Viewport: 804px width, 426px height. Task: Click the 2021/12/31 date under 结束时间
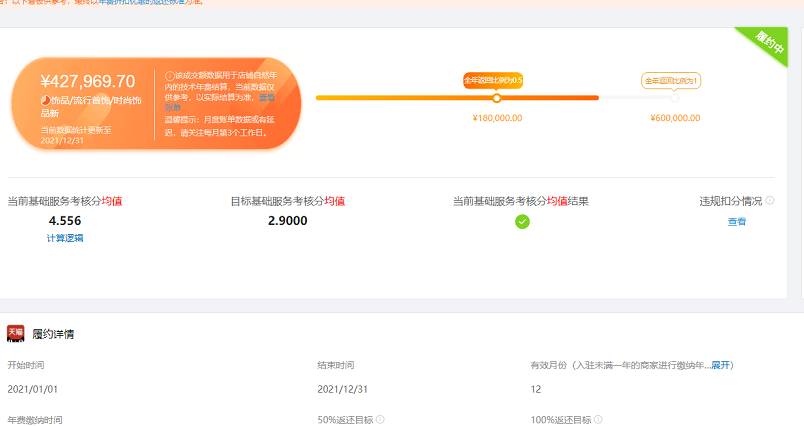343,389
